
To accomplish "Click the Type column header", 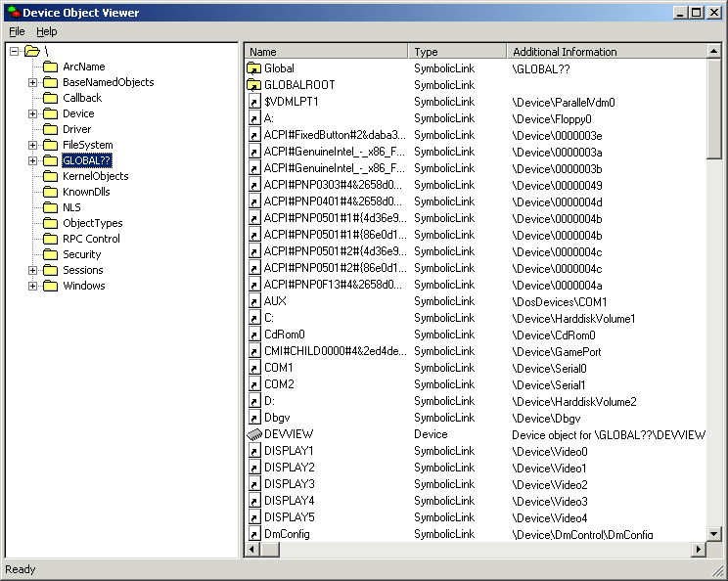I will (457, 52).
